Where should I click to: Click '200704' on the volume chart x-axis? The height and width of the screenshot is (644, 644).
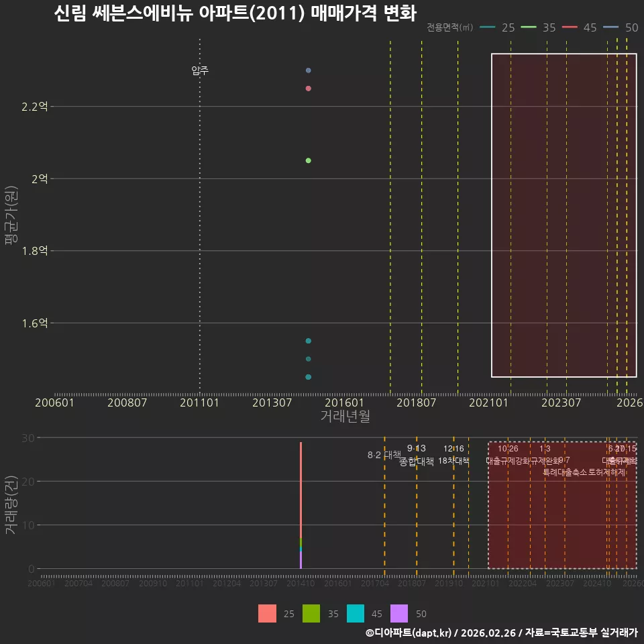[x=78, y=583]
